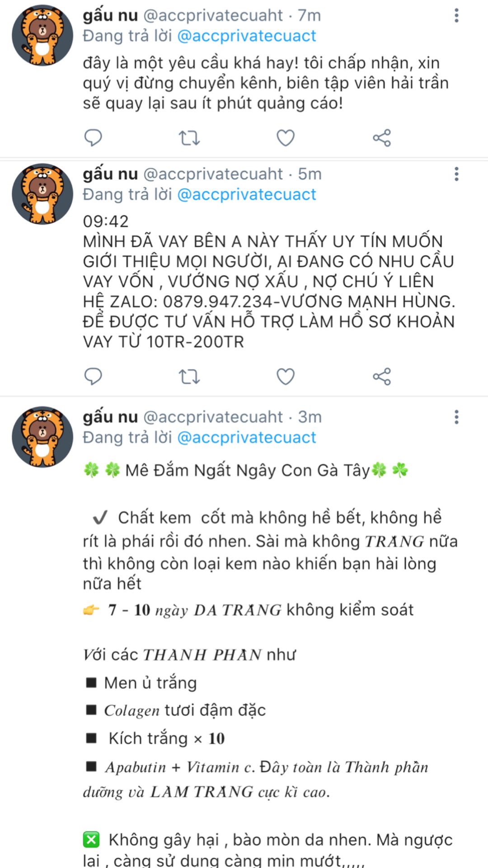This screenshot has height=868, width=488.
Task: View profile picture of first gấu nu tweet
Action: (42, 35)
